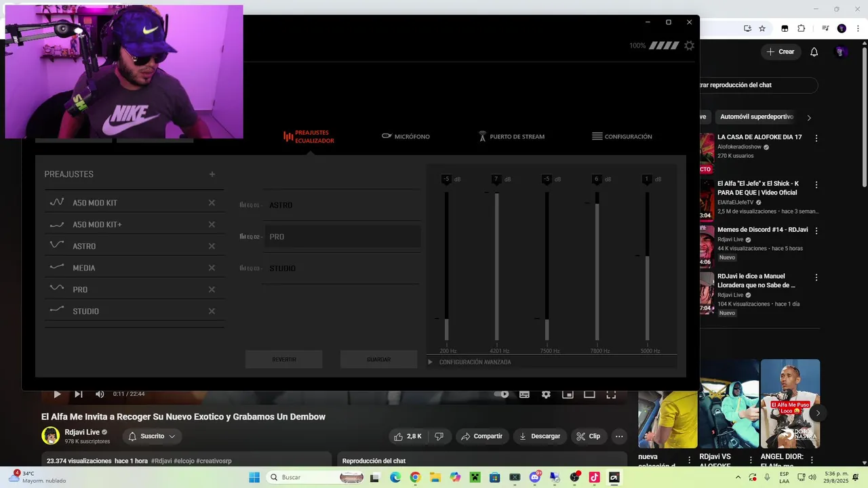Skip to next video in player
868x488 pixels.
click(x=79, y=394)
